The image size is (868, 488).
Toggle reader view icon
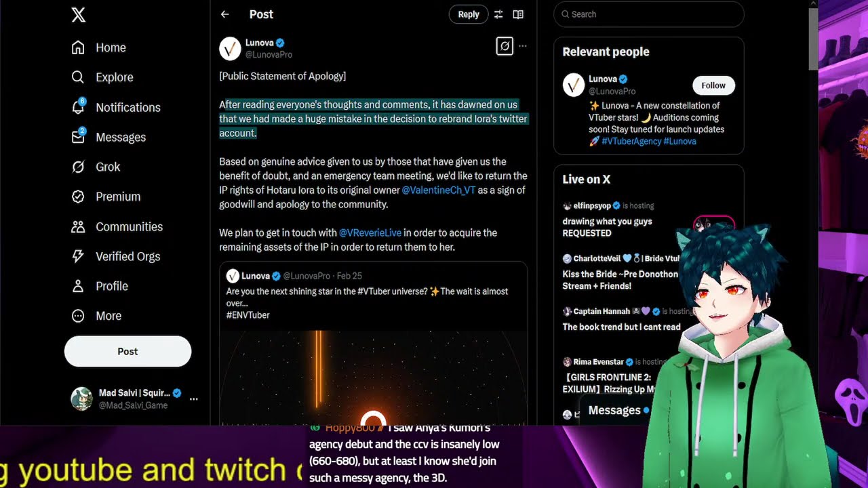point(518,14)
